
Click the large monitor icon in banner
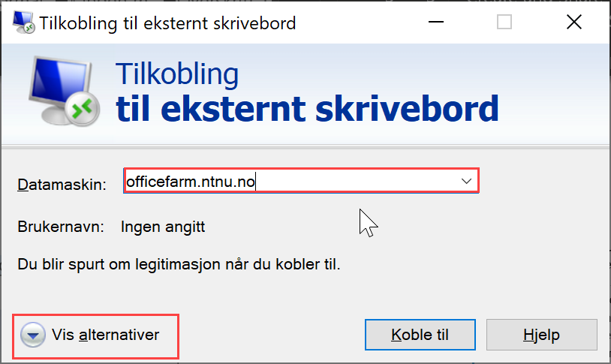coord(65,92)
